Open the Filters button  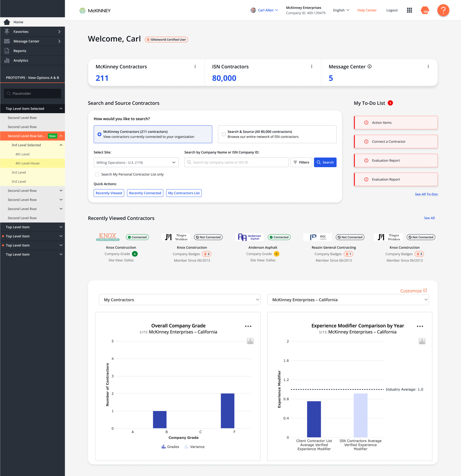pyautogui.click(x=301, y=163)
